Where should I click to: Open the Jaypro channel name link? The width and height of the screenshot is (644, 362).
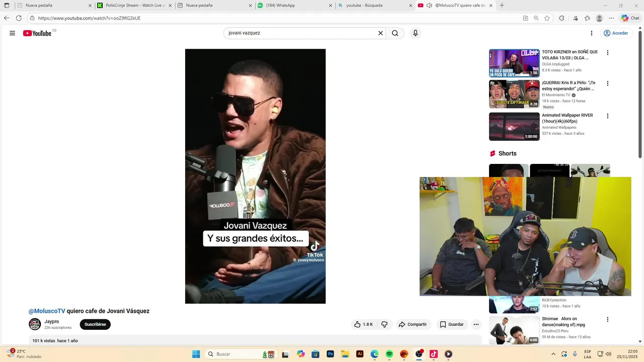pos(51,321)
